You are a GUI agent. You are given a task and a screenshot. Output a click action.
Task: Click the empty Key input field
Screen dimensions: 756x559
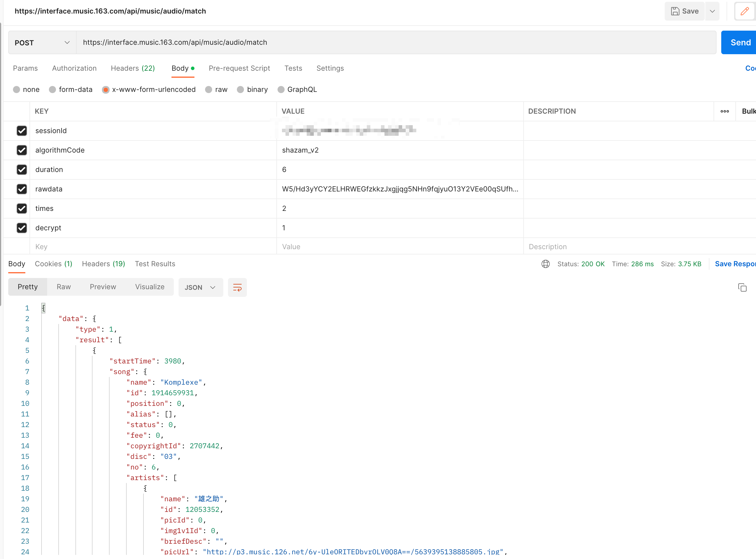click(x=102, y=246)
